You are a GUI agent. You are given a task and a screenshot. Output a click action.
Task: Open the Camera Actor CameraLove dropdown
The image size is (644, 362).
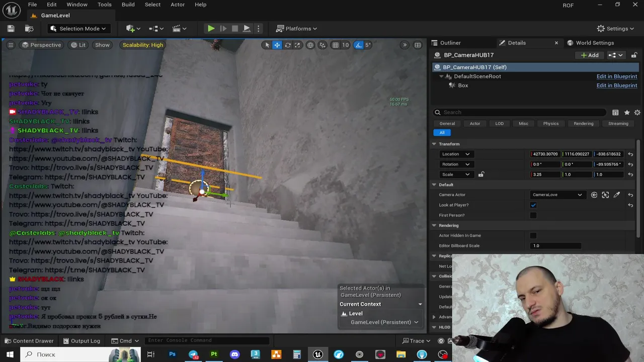pos(557,195)
